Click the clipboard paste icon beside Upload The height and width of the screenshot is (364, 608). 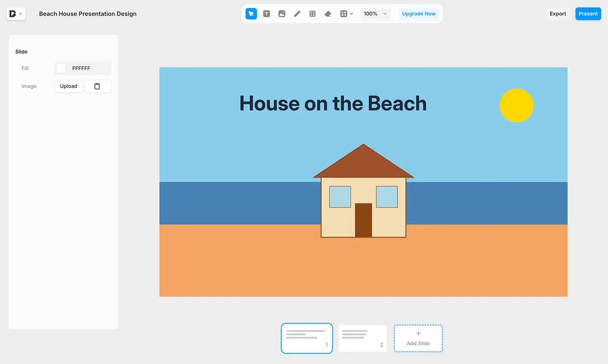click(98, 86)
